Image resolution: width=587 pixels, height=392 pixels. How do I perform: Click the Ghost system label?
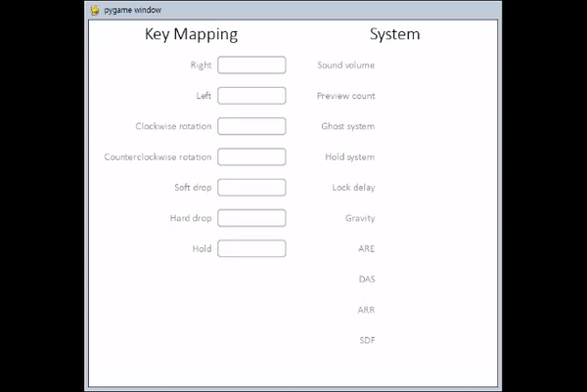click(347, 126)
